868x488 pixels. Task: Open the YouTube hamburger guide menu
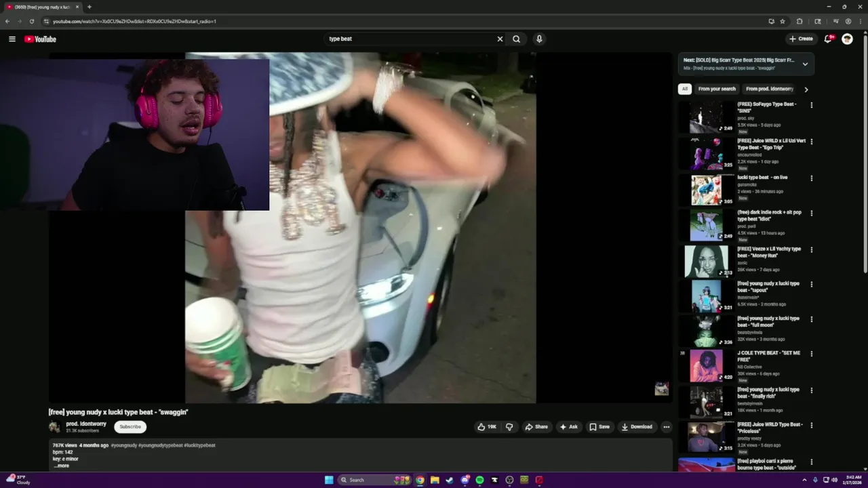(x=12, y=39)
